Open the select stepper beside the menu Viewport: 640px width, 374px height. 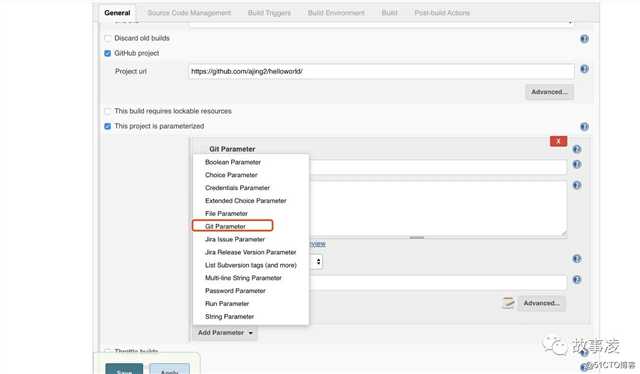point(318,261)
